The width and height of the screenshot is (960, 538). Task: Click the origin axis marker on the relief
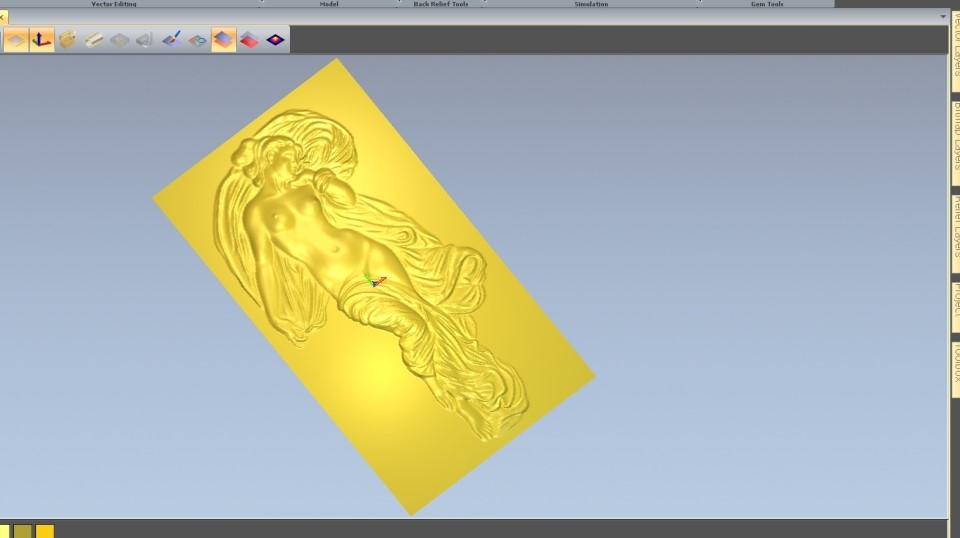pos(375,281)
